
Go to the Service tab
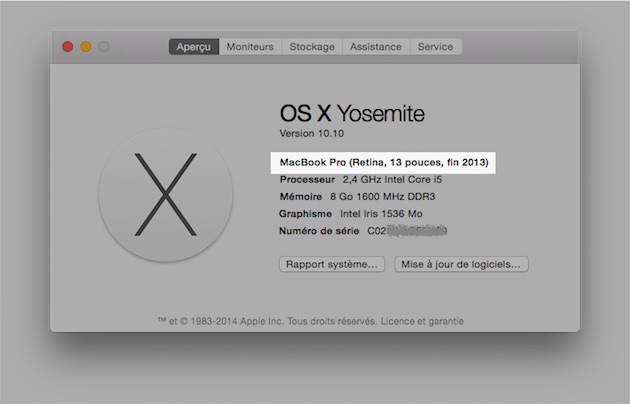point(436,47)
